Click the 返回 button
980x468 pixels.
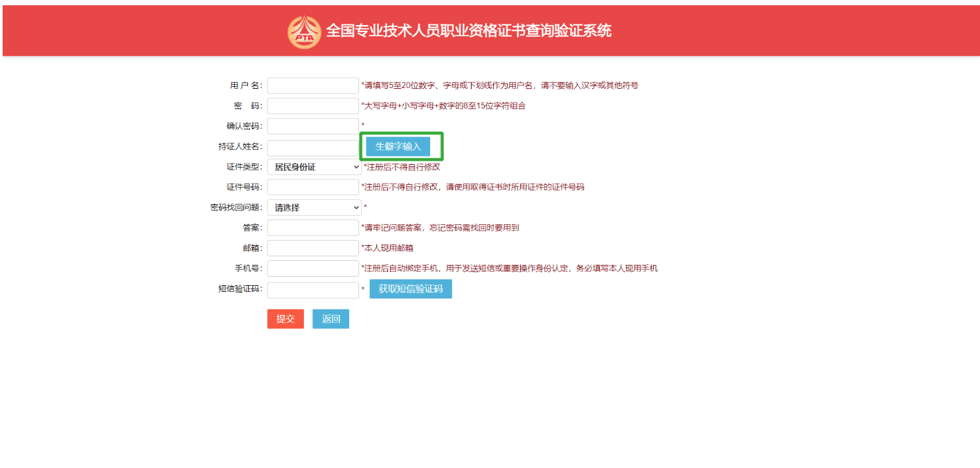coord(331,319)
